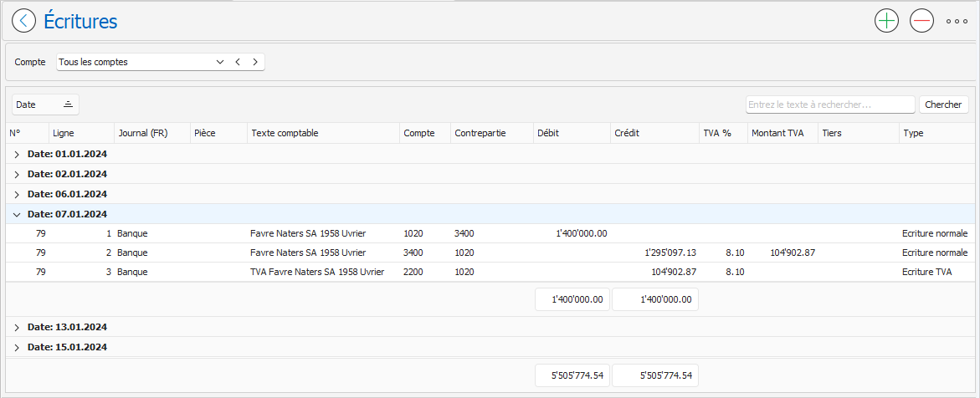Screen dimensions: 980x398
Task: Expand the Date: 13.01.2024 group
Action: (17, 327)
